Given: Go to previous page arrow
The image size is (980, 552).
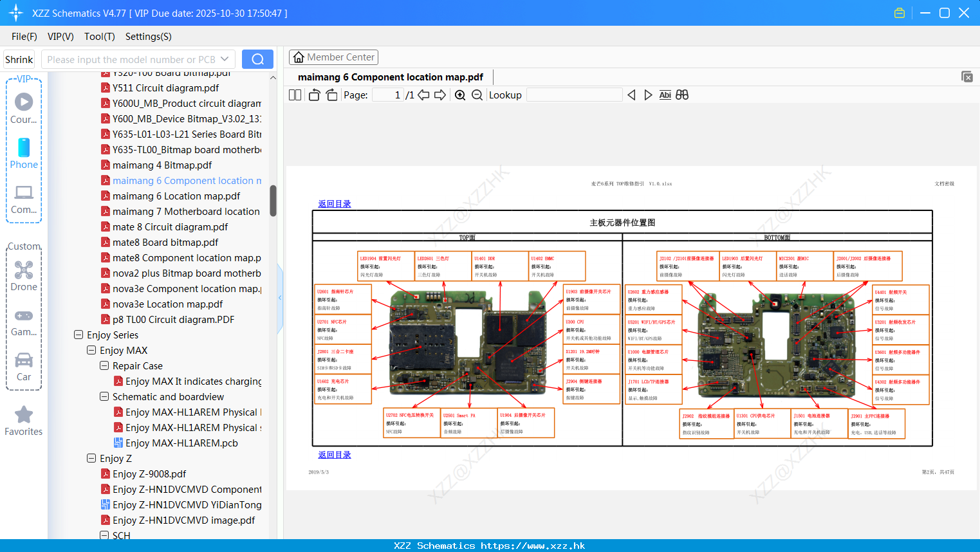Looking at the screenshot, I should [423, 95].
